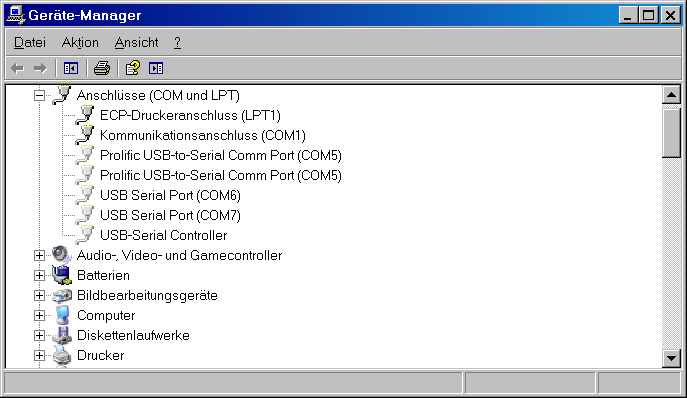Expand the Drucker tree node
The image size is (687, 398).
click(x=39, y=355)
